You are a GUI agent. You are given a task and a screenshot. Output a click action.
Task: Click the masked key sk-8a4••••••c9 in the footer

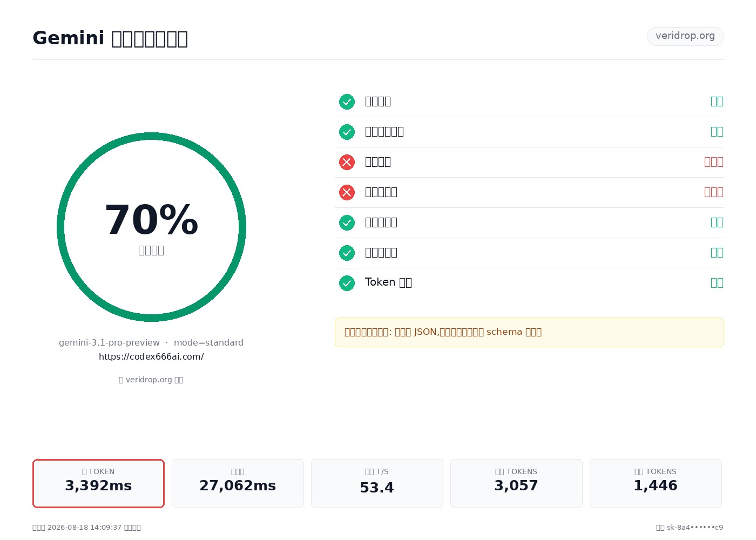click(x=695, y=528)
